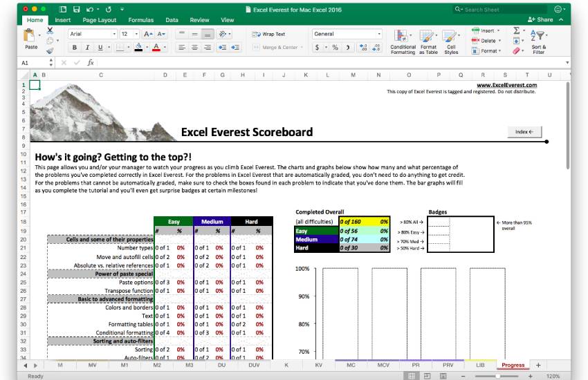Open the Arial font name dropdown
Viewport: 588px width, 380px height.
click(x=114, y=34)
